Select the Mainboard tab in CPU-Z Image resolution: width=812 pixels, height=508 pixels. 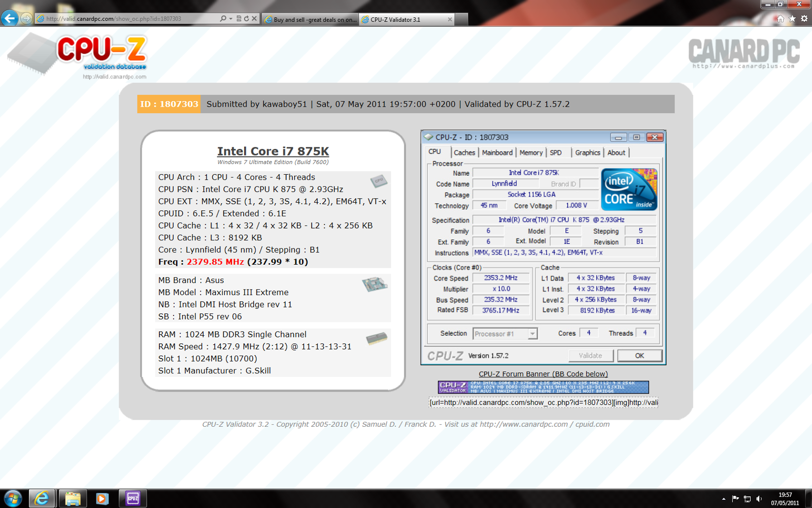point(497,152)
